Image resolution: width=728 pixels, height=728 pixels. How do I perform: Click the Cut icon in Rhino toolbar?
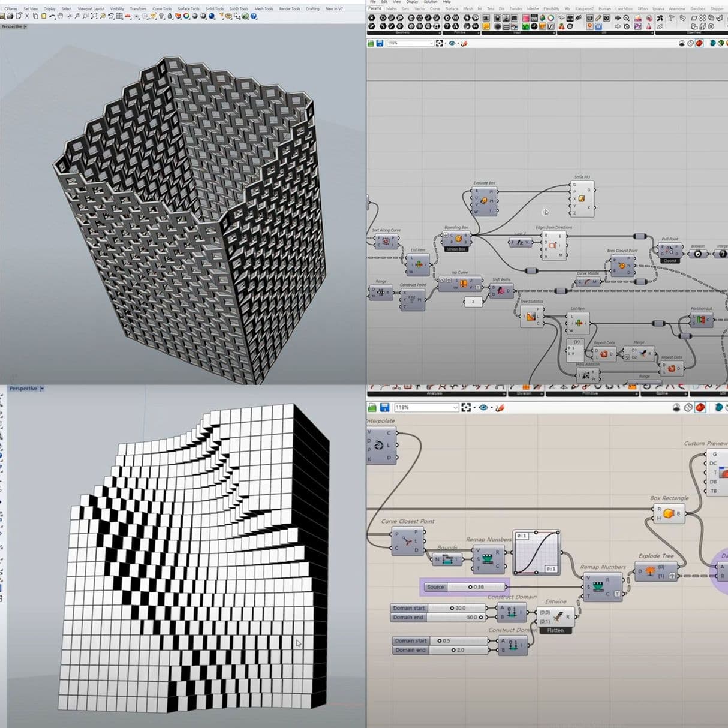point(26,16)
